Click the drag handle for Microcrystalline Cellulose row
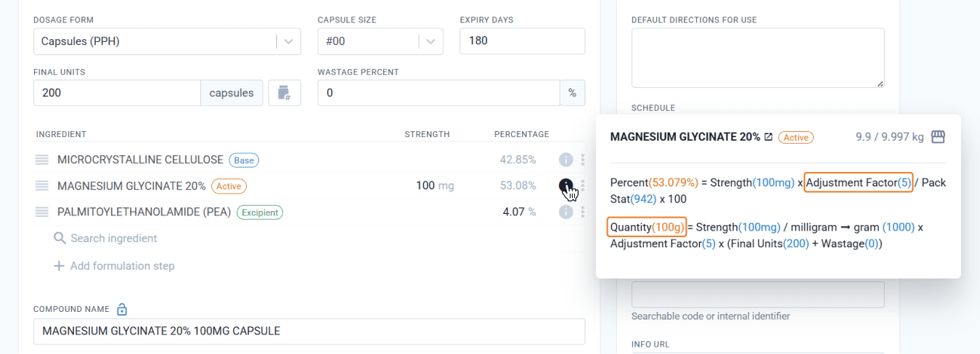 point(42,160)
